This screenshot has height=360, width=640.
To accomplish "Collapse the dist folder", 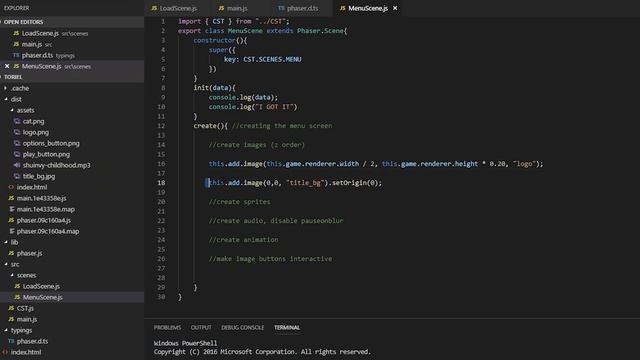I will 16,99.
